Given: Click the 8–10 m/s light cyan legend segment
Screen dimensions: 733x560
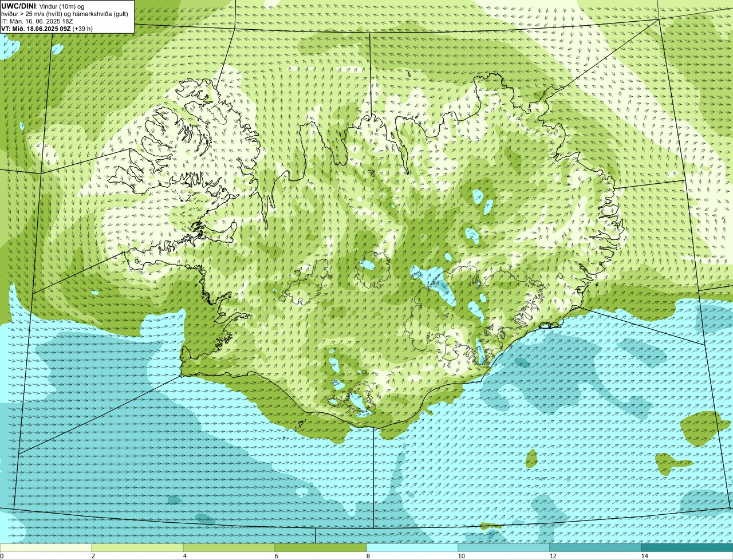Looking at the screenshot, I should (412, 547).
